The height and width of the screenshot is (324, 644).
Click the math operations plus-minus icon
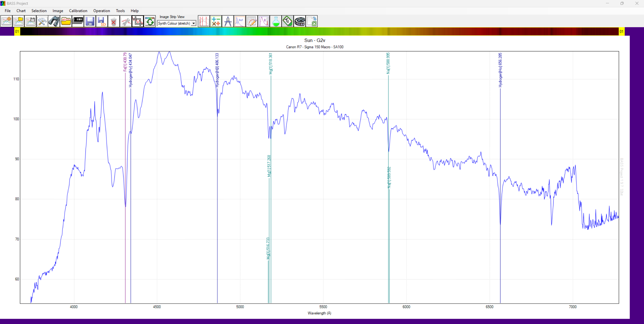tap(216, 21)
